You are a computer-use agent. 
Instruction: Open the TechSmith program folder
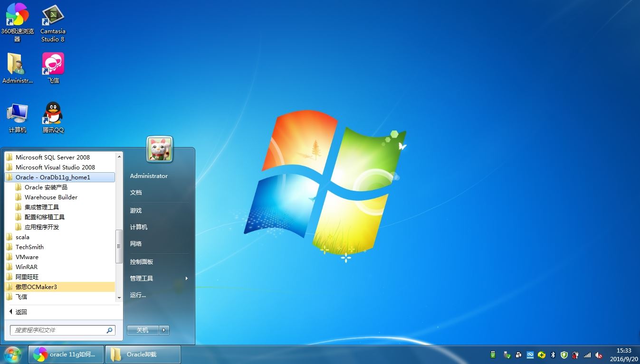59,247
